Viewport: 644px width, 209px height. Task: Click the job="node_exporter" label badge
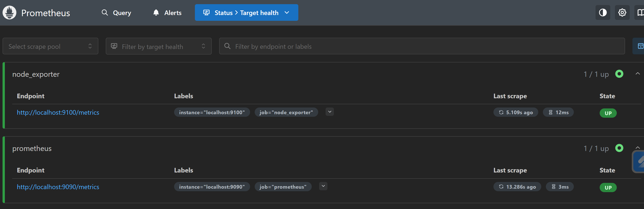[x=286, y=112]
